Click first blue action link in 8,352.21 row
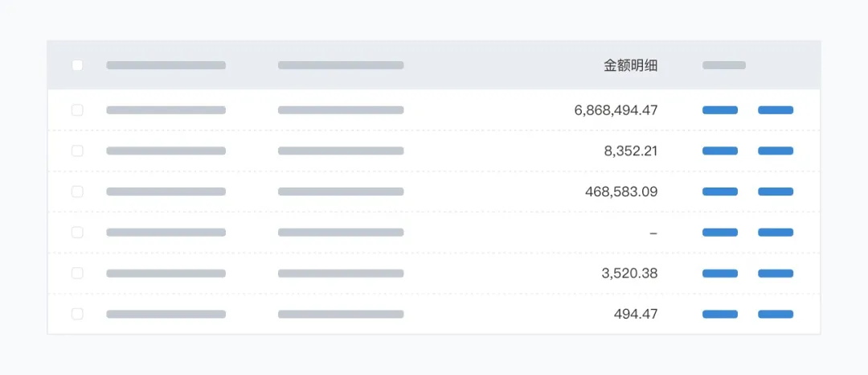The height and width of the screenshot is (375, 868). click(x=720, y=150)
